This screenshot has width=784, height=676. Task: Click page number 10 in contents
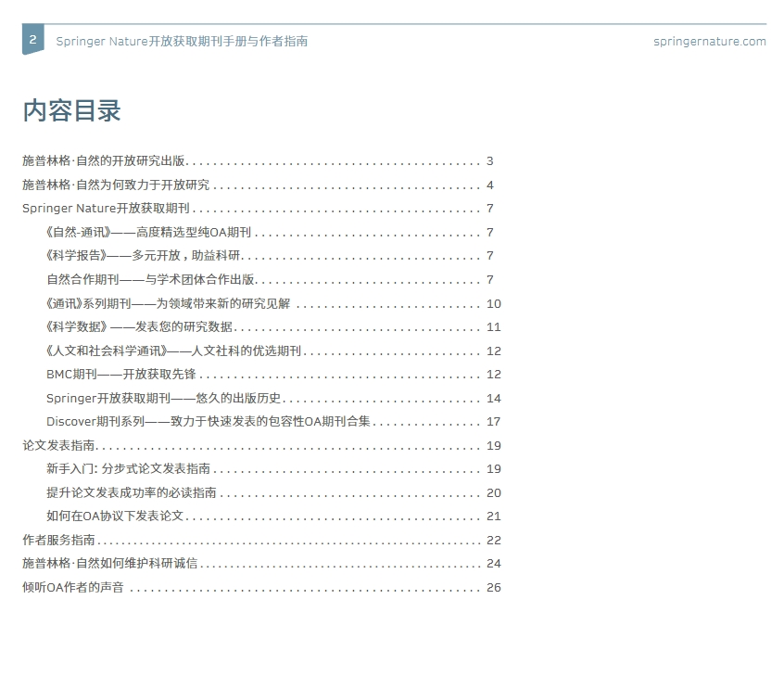494,304
